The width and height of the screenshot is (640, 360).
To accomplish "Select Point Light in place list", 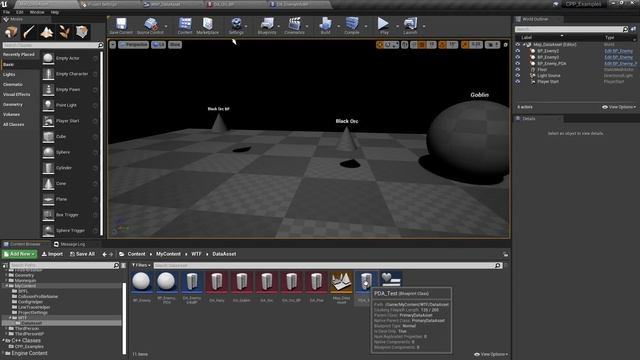I will coord(70,105).
